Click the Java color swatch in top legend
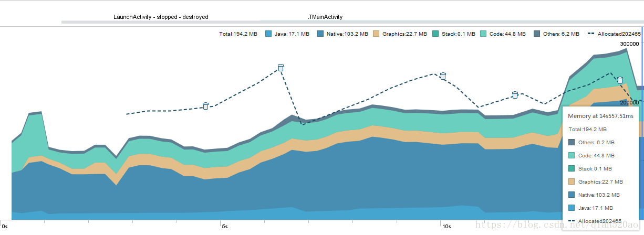This screenshot has width=644, height=235. point(268,34)
